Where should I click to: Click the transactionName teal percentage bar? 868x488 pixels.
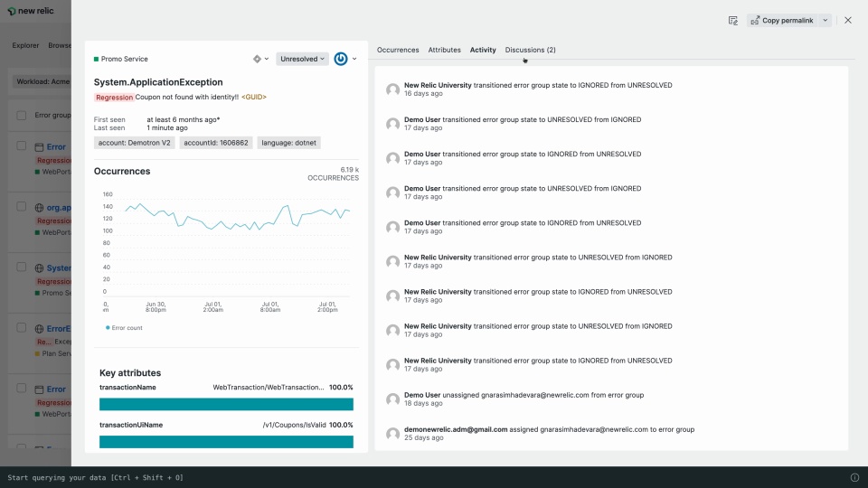tap(226, 404)
